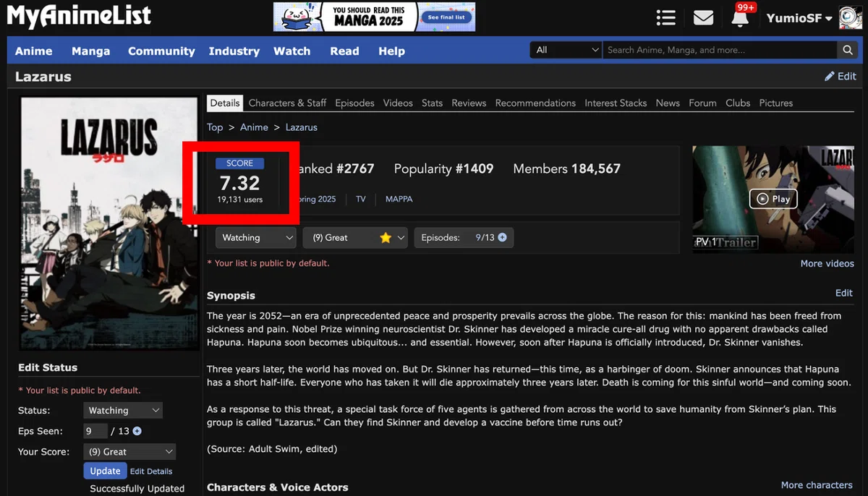
Task: Click the Top breadcrumb link
Action: [215, 127]
